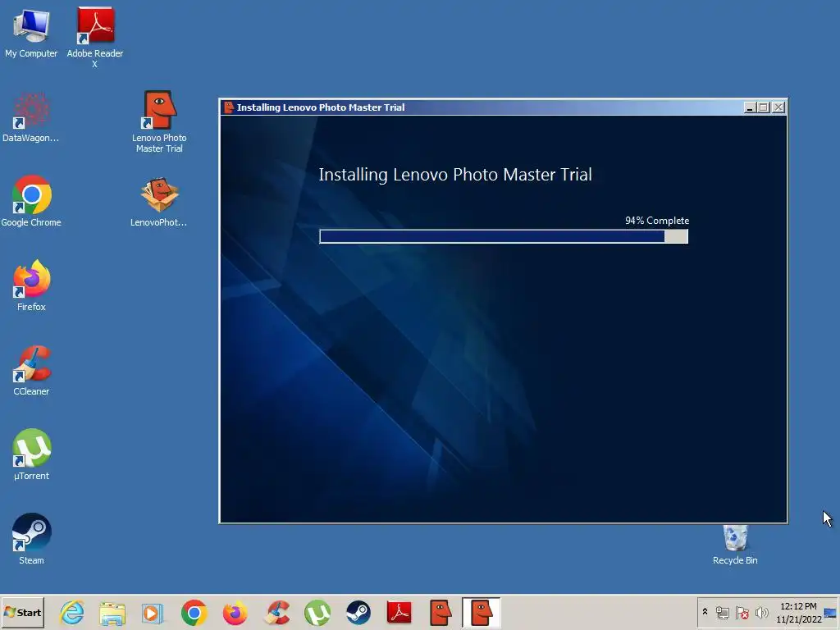Click the Show Desktop icon in tray
The image size is (840, 630).
(830, 613)
